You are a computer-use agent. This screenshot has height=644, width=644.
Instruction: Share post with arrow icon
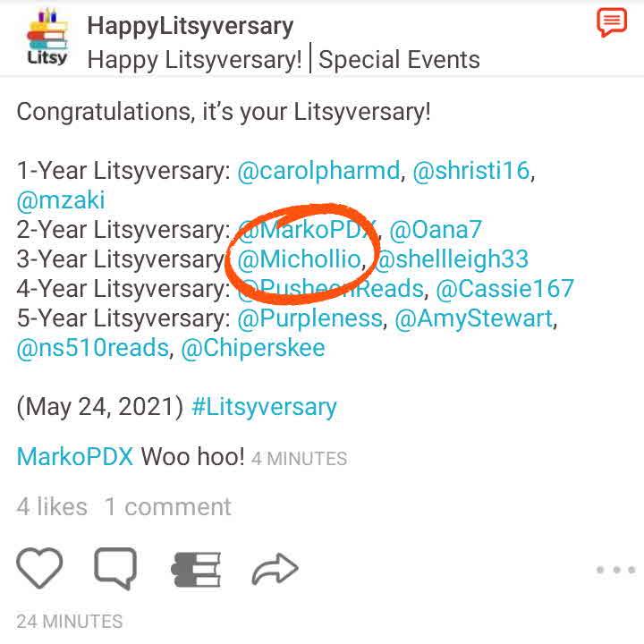[x=275, y=569]
